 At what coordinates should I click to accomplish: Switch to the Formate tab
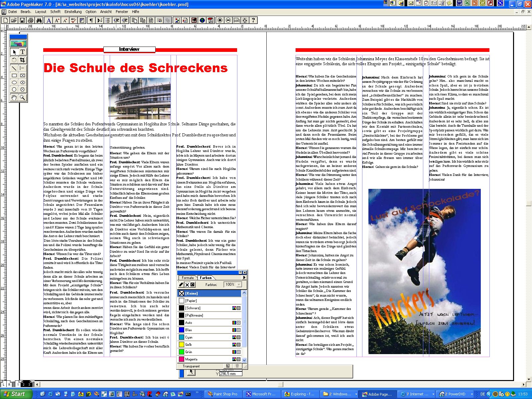tap(188, 278)
